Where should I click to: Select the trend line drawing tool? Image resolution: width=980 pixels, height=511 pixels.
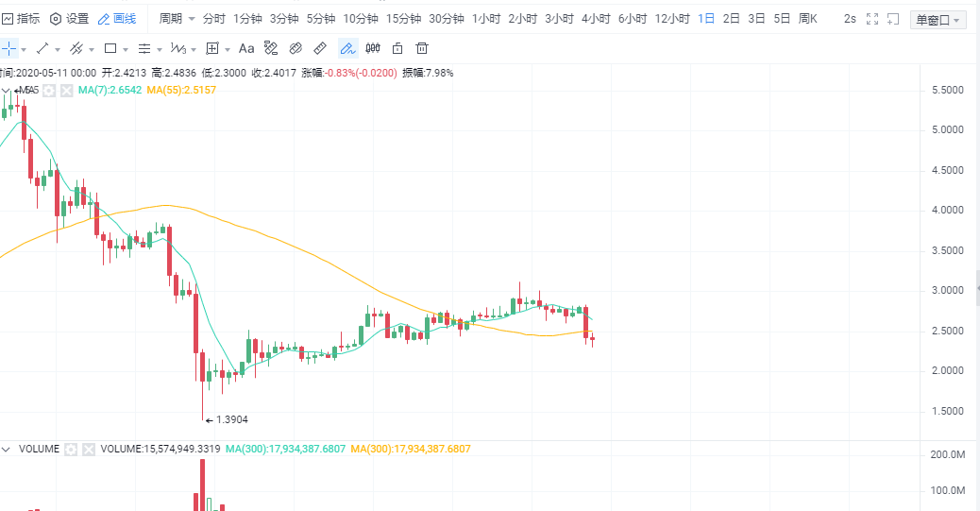[x=42, y=48]
